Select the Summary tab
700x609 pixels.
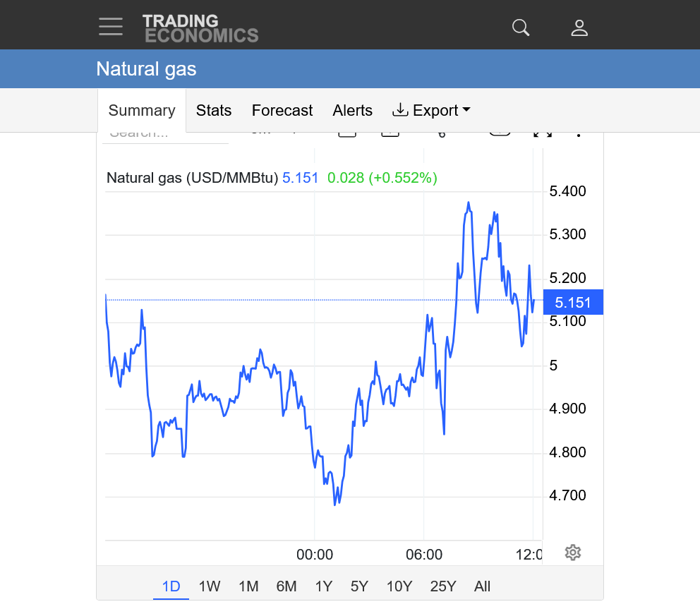(x=142, y=110)
